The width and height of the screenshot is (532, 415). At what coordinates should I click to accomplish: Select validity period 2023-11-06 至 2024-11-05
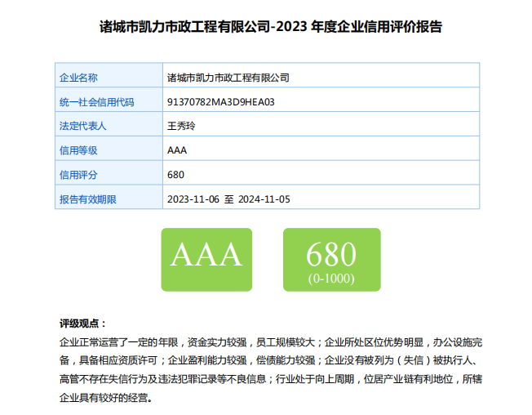228,199
